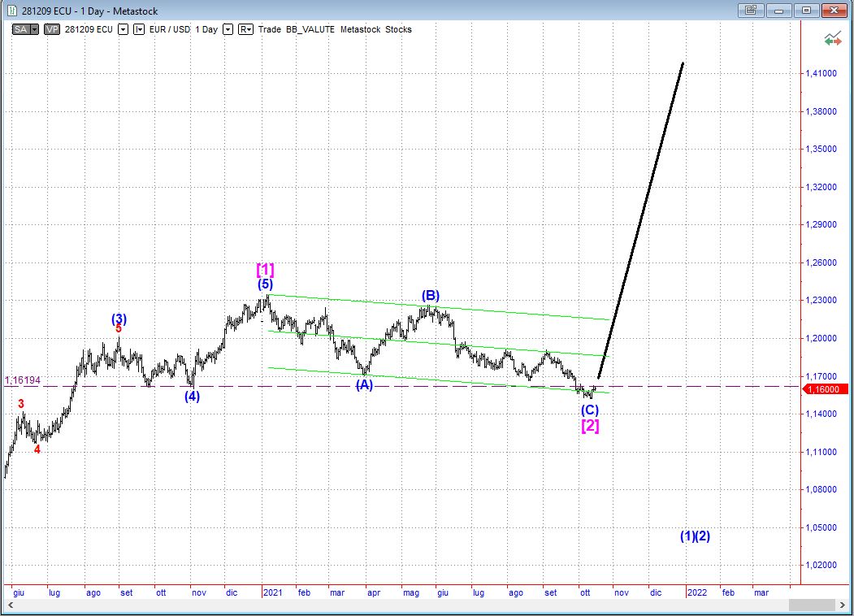Select the magenta [1] wave label
This screenshot has height=616, width=854.
click(x=265, y=270)
